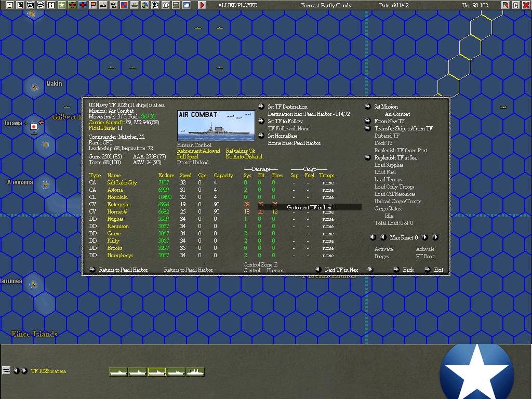Select ship Enterprise in list

[x=118, y=204]
